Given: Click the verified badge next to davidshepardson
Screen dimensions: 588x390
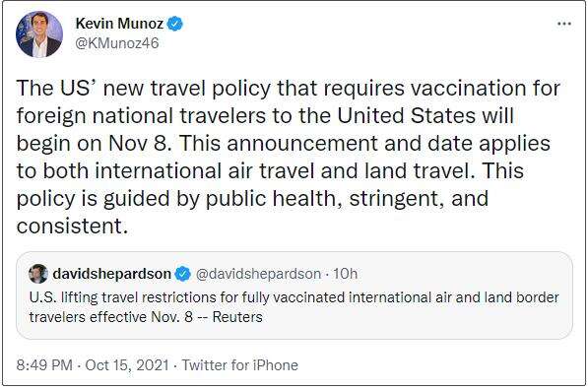Looking at the screenshot, I should coord(183,274).
